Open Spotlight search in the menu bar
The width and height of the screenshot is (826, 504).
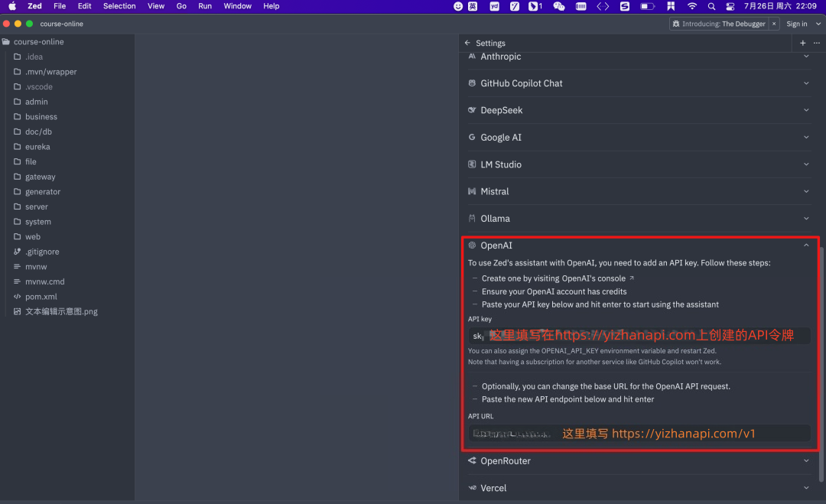[x=711, y=6]
